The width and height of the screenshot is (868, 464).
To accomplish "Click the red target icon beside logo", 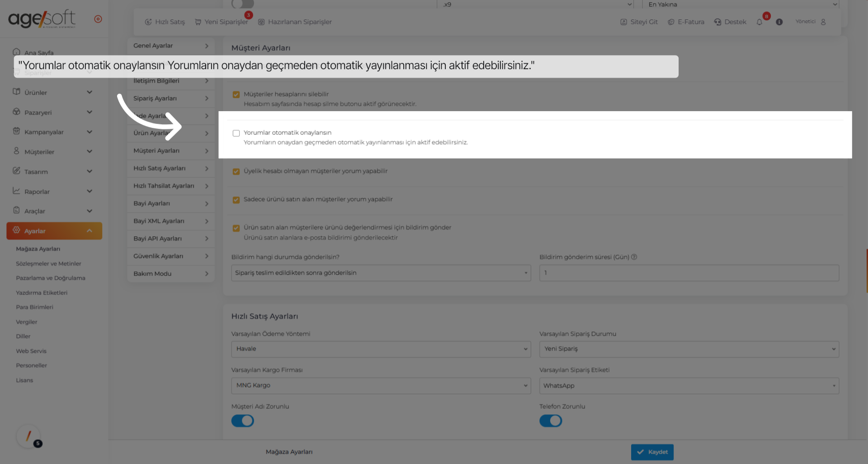I will (98, 19).
